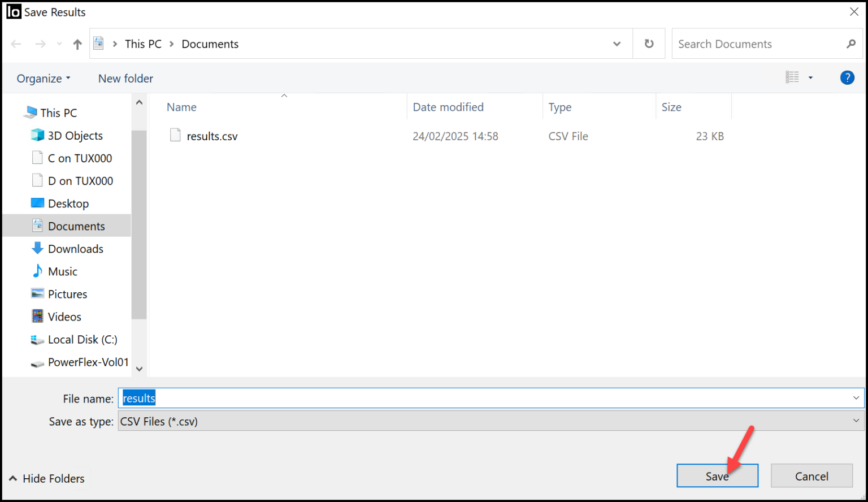Navigate back with the back arrow

coord(16,43)
